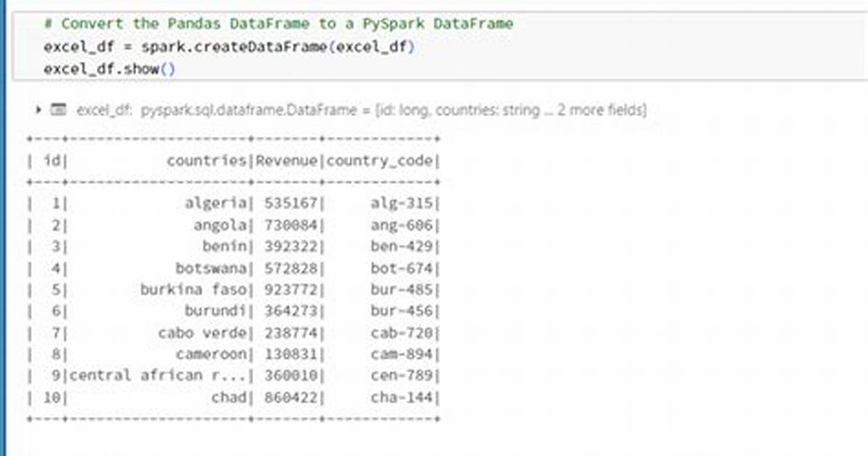This screenshot has width=868, height=456.
Task: Click the revenue value 572828
Action: coord(291,268)
